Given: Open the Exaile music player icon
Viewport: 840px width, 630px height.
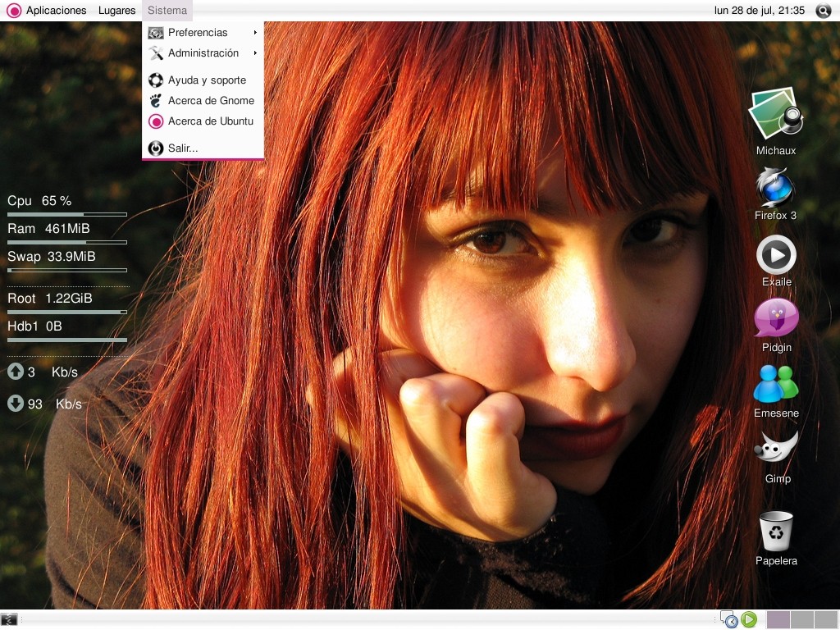Looking at the screenshot, I should click(776, 254).
